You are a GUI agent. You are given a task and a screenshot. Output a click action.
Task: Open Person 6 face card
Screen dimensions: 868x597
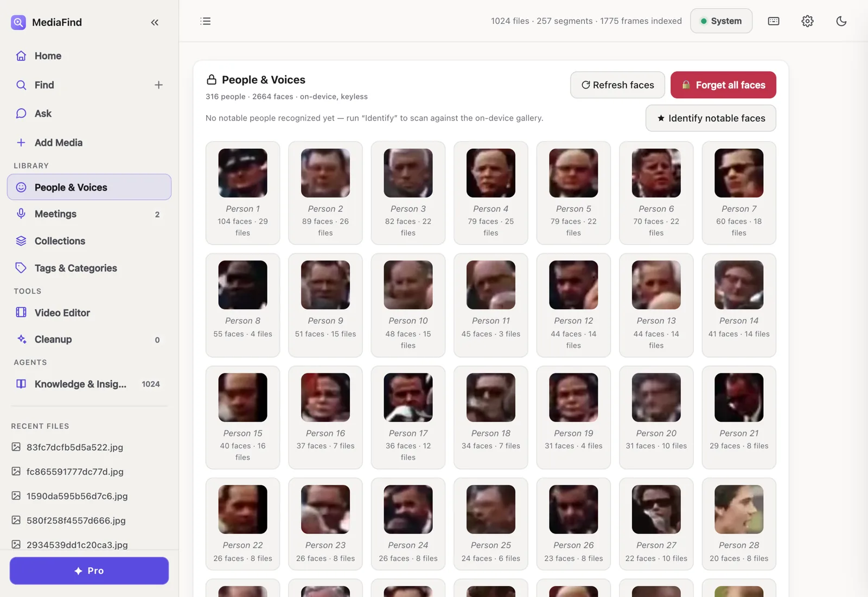[656, 193]
